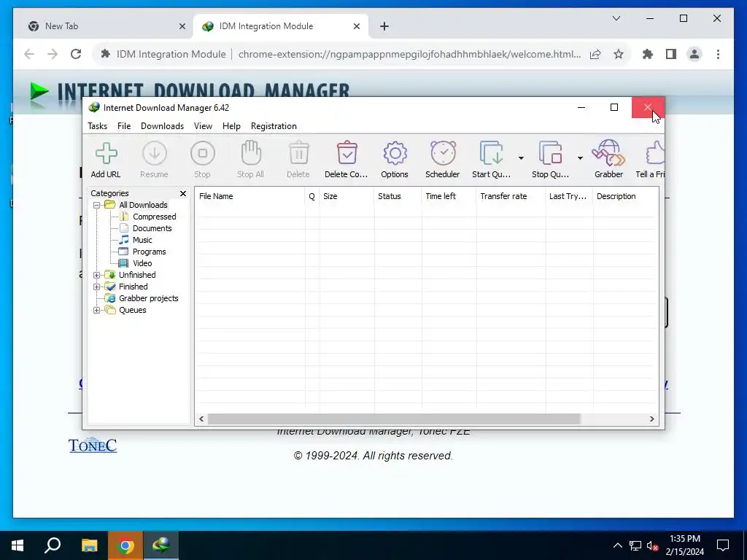Expand the Finished tree node
Image resolution: width=747 pixels, height=560 pixels.
(x=97, y=287)
